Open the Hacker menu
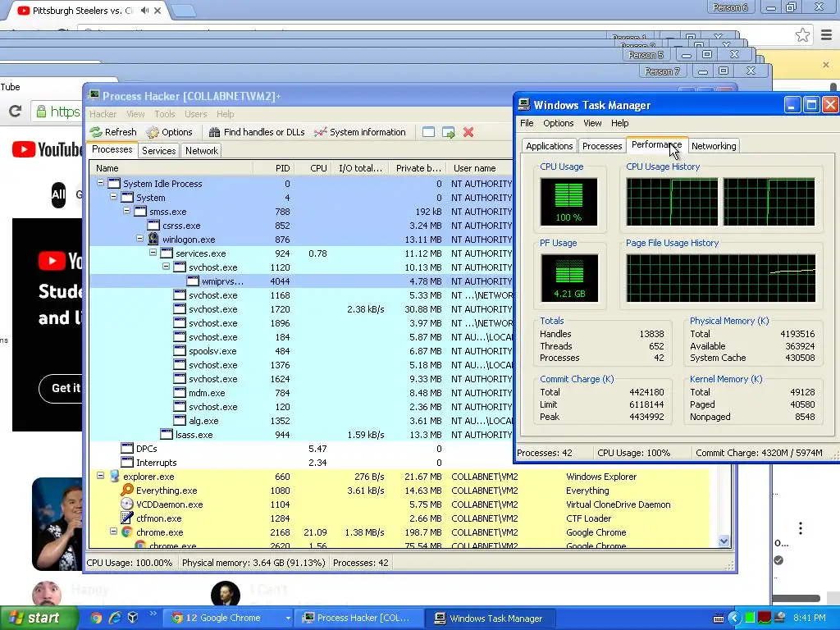The height and width of the screenshot is (630, 840). coord(103,114)
